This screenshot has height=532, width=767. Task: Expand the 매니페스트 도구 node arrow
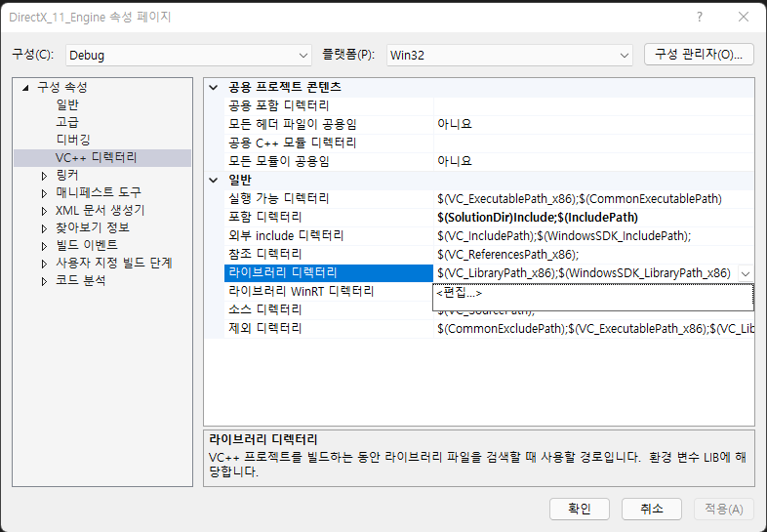point(44,193)
